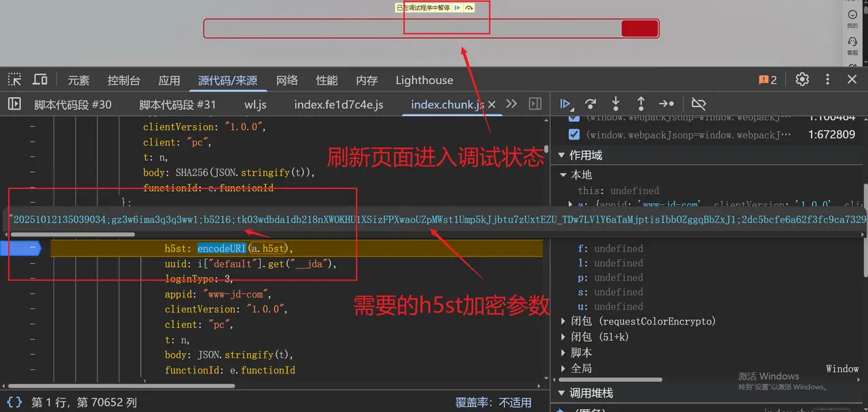This screenshot has width=868, height=412.
Task: Deactivate all breakpoints icon
Action: (x=698, y=104)
